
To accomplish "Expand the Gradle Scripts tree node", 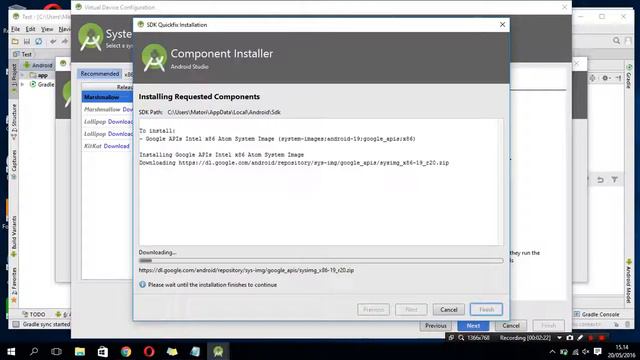I will point(22,84).
